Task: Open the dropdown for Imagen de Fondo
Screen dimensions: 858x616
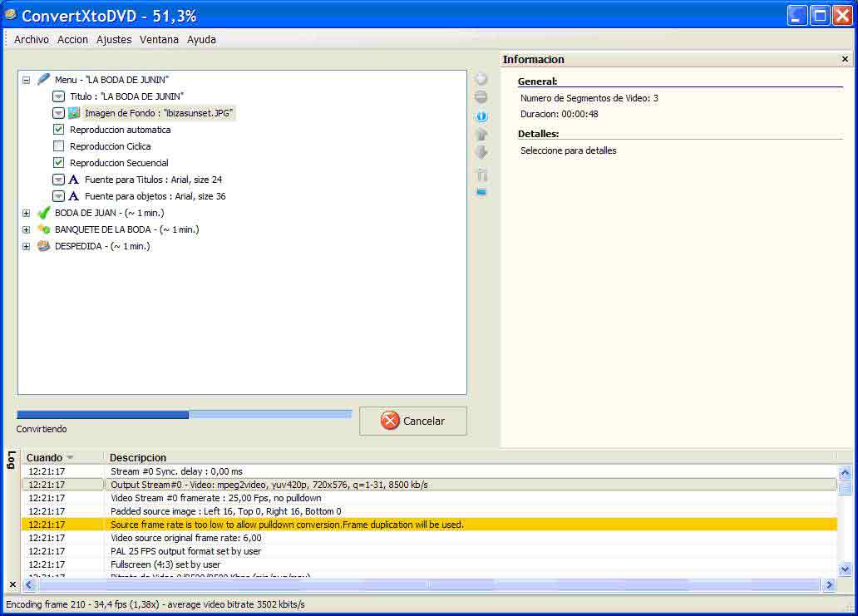Action: coord(58,113)
